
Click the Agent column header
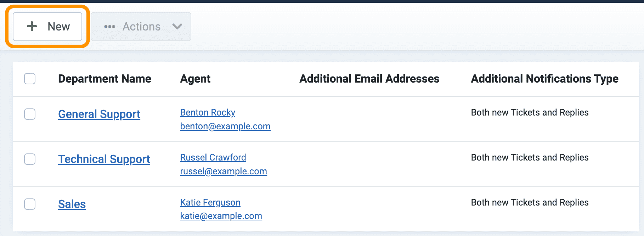pyautogui.click(x=195, y=79)
